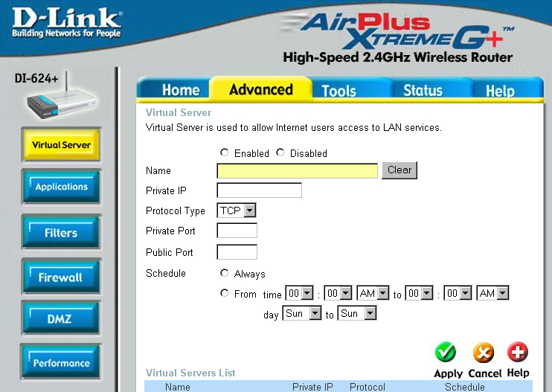552x392 pixels.
Task: Open the end day Sun dropdown
Action: pos(357,313)
